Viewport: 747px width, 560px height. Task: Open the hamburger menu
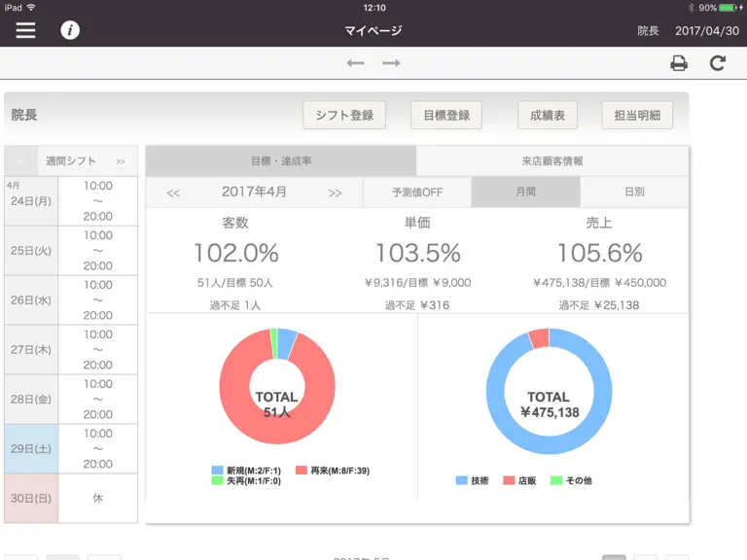pos(25,30)
